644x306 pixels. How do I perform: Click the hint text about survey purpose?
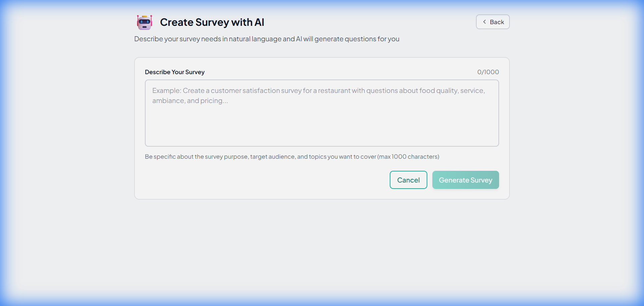point(292,156)
